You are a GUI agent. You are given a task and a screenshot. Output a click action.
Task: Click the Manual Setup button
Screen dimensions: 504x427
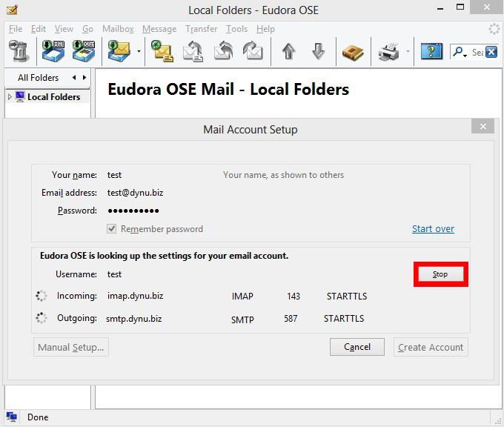(71, 347)
